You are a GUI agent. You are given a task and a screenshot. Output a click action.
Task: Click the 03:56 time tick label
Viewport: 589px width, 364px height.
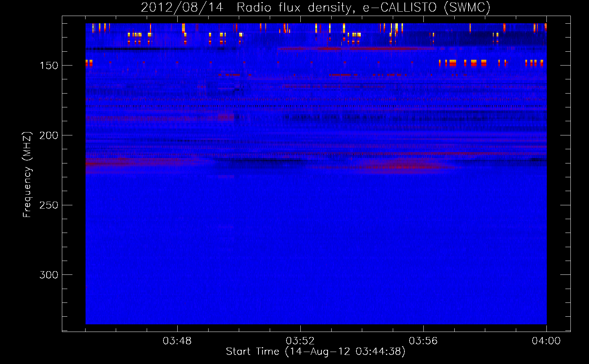coord(423,341)
